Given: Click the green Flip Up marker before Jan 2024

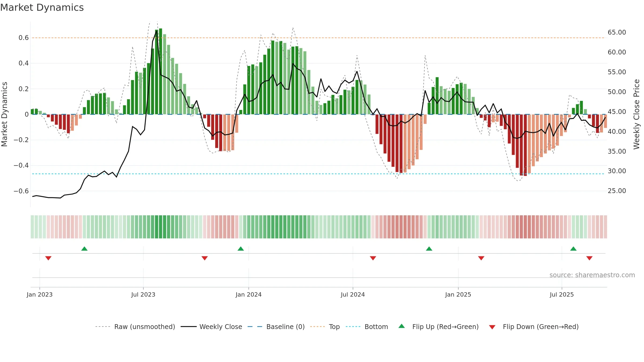Looking at the screenshot, I should (241, 249).
